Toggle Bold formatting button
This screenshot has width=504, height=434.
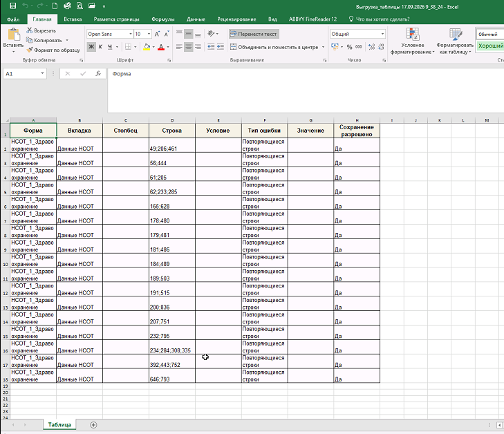[x=91, y=47]
